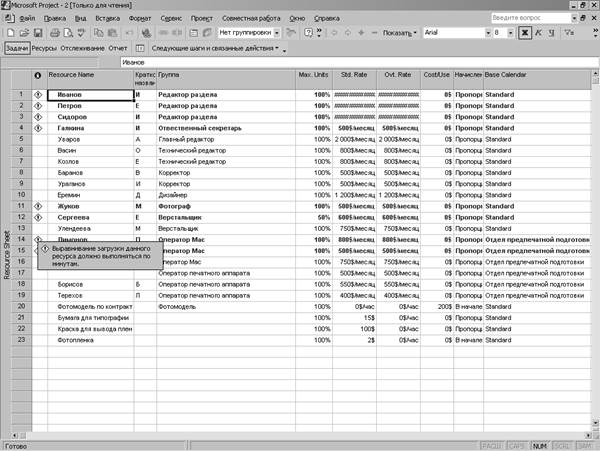
Task: Open the Проект menu
Action: pyautogui.click(x=202, y=18)
